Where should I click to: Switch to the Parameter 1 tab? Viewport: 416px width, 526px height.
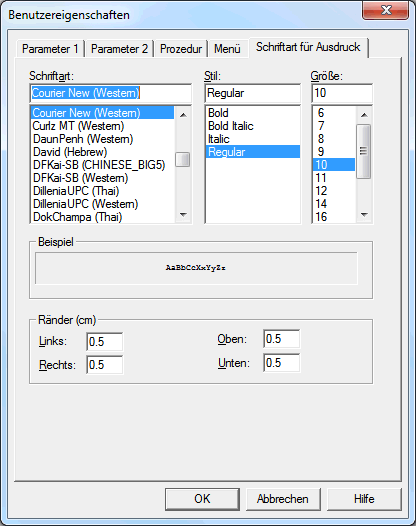(x=50, y=49)
